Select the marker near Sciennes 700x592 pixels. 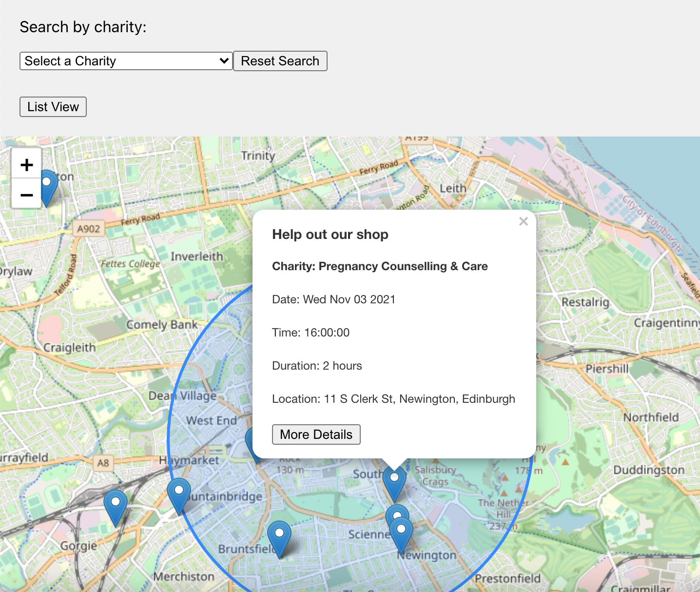click(x=396, y=513)
